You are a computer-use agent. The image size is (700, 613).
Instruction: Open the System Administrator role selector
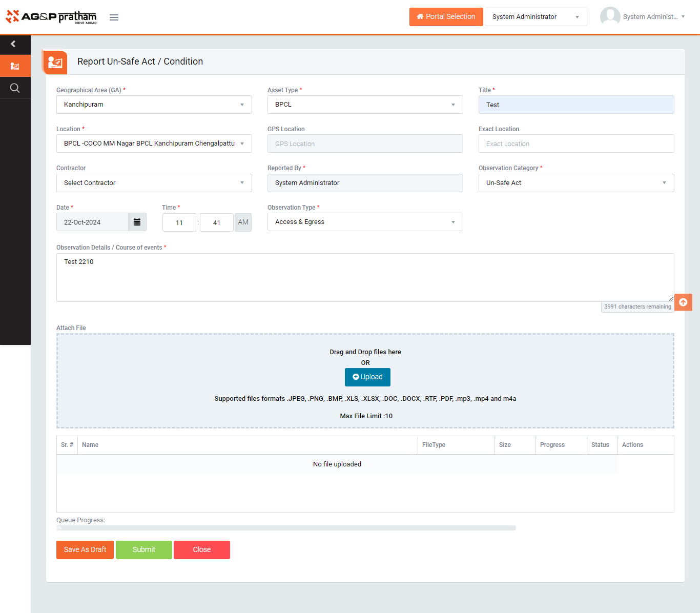(536, 17)
